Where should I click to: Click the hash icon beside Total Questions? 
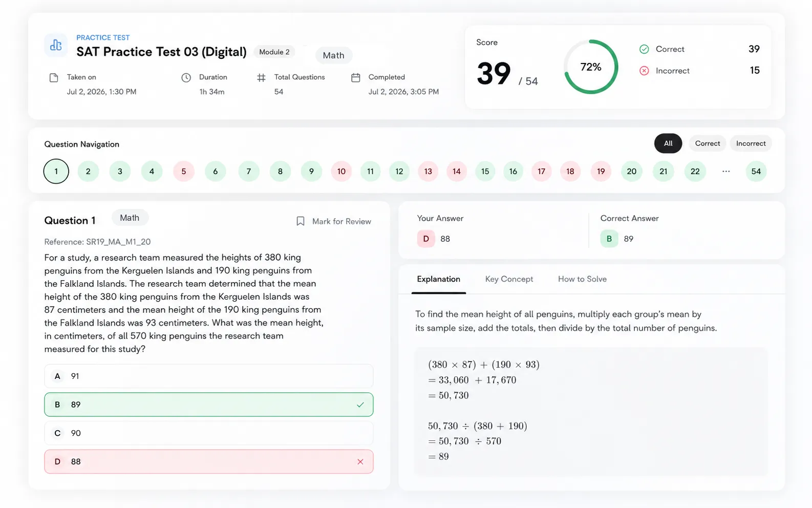(x=261, y=78)
